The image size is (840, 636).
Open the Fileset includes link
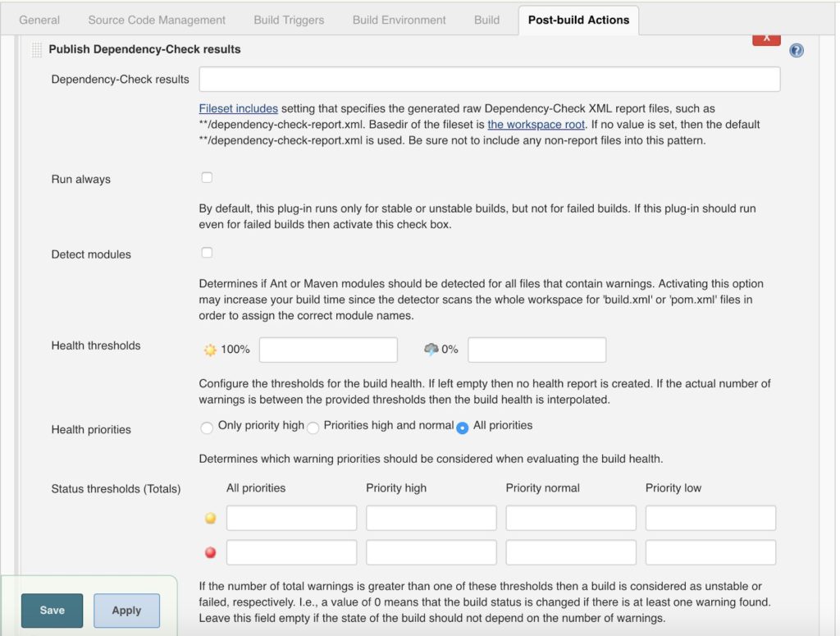tap(238, 108)
